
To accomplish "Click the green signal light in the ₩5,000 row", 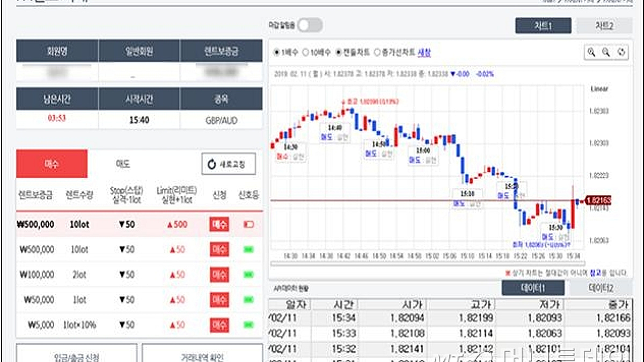I will click(x=248, y=324).
